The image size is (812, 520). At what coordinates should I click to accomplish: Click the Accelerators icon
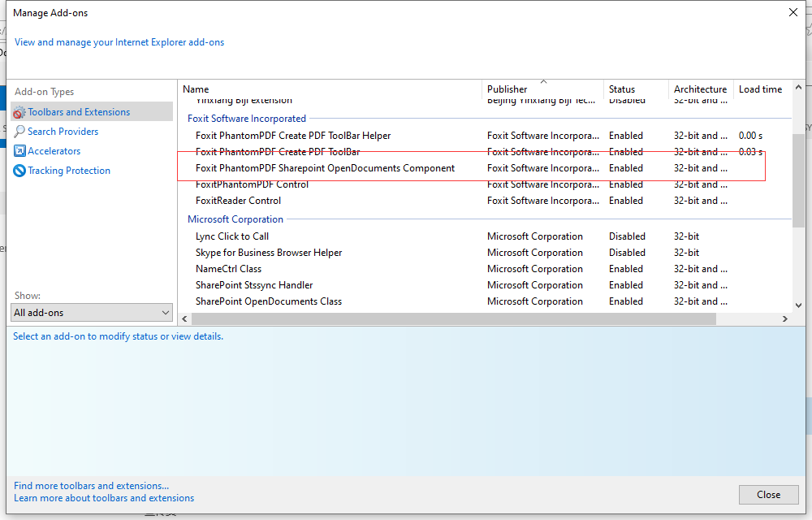[x=19, y=151]
